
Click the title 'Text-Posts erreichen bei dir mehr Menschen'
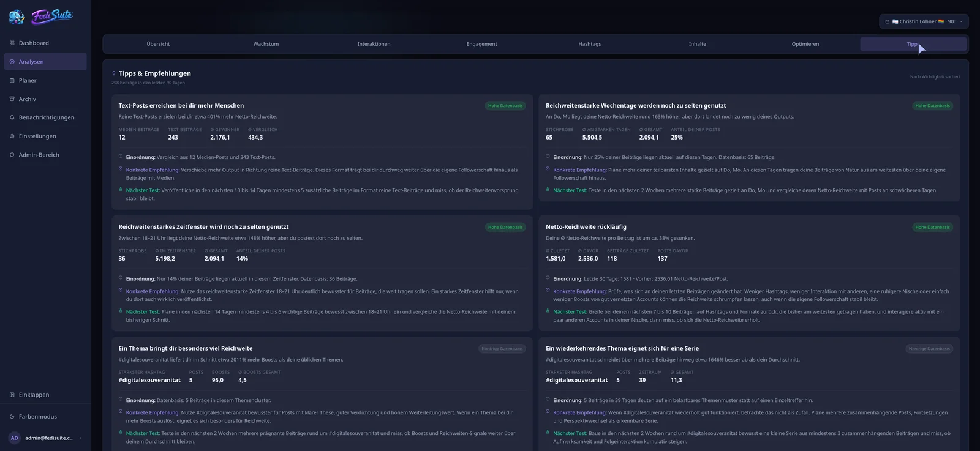click(181, 106)
